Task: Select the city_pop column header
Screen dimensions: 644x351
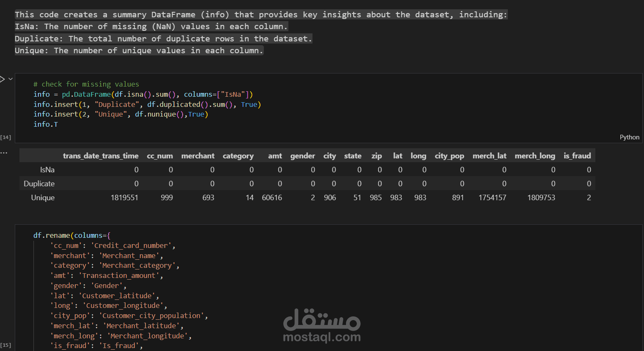Action: click(449, 156)
